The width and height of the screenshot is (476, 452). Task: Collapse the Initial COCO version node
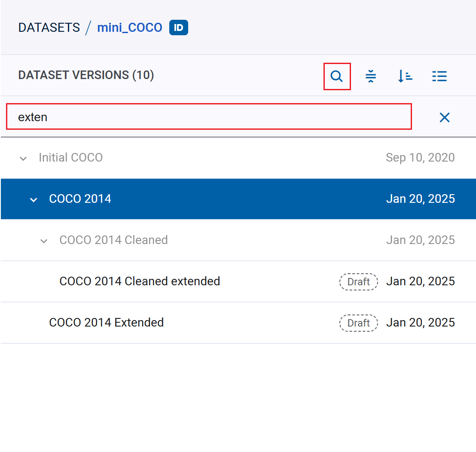[23, 158]
